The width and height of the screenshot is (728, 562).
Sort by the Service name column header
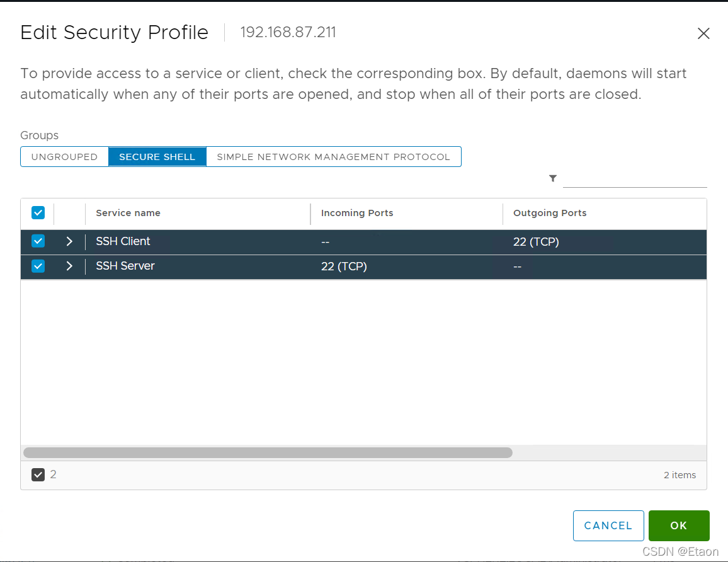tap(128, 213)
